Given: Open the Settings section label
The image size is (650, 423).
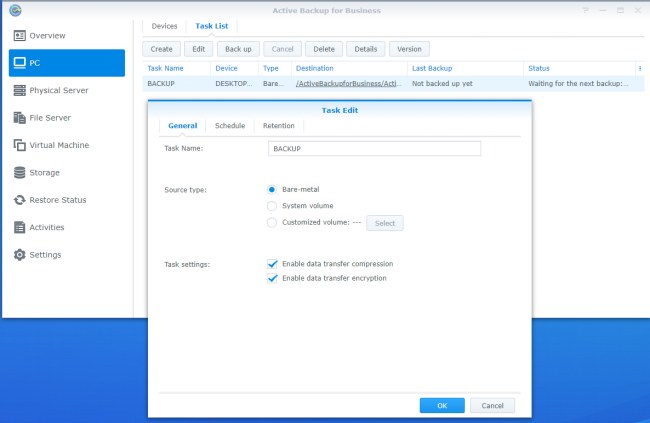Looking at the screenshot, I should 45,255.
